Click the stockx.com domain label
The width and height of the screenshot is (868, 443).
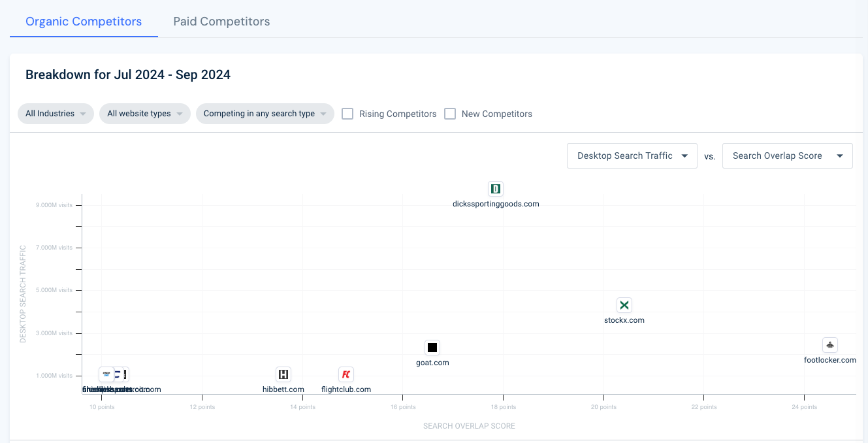click(x=624, y=320)
